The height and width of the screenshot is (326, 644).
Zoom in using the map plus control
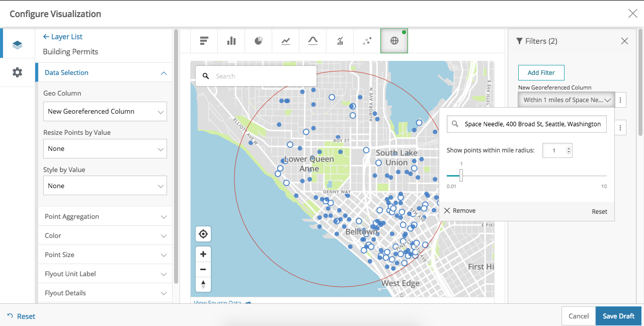click(x=203, y=254)
